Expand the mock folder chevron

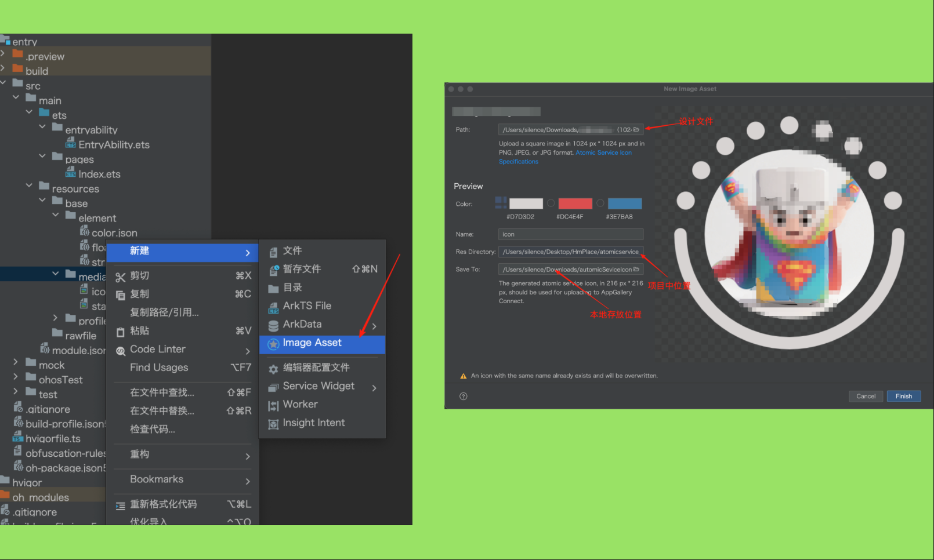tap(16, 362)
